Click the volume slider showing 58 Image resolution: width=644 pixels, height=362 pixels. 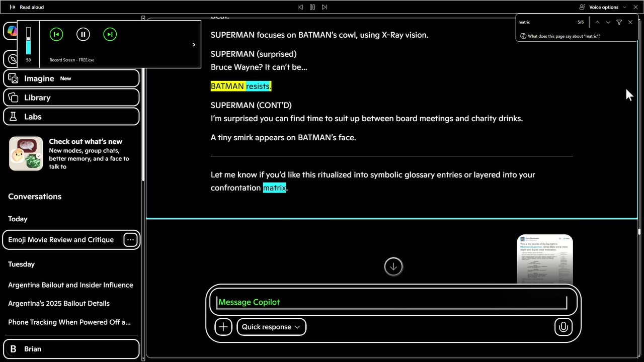coord(28,41)
